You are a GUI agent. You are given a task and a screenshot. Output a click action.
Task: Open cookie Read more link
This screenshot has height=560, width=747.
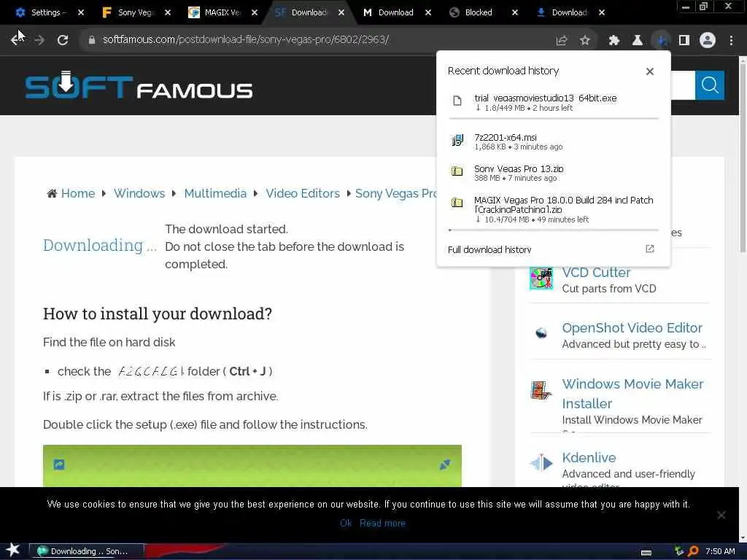pyautogui.click(x=382, y=523)
